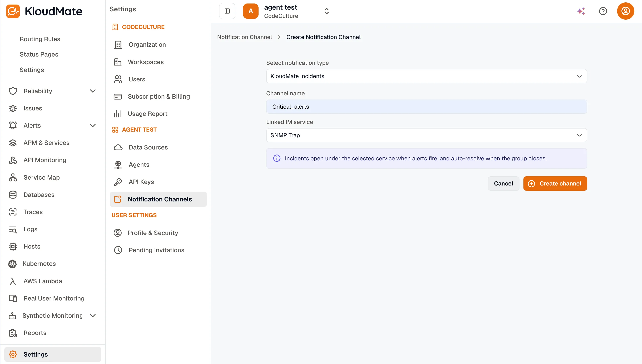Click the KloudMate logo icon
The width and height of the screenshot is (642, 364).
pyautogui.click(x=13, y=11)
